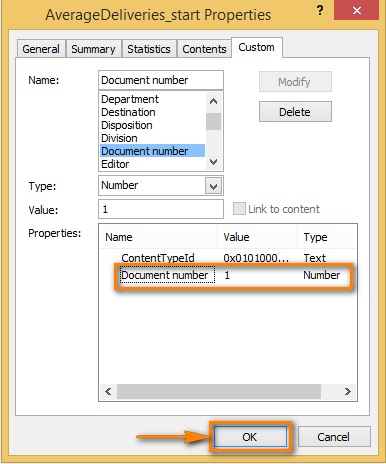Switch to the Statistics tab
Image resolution: width=386 pixels, height=464 pixels.
point(149,49)
